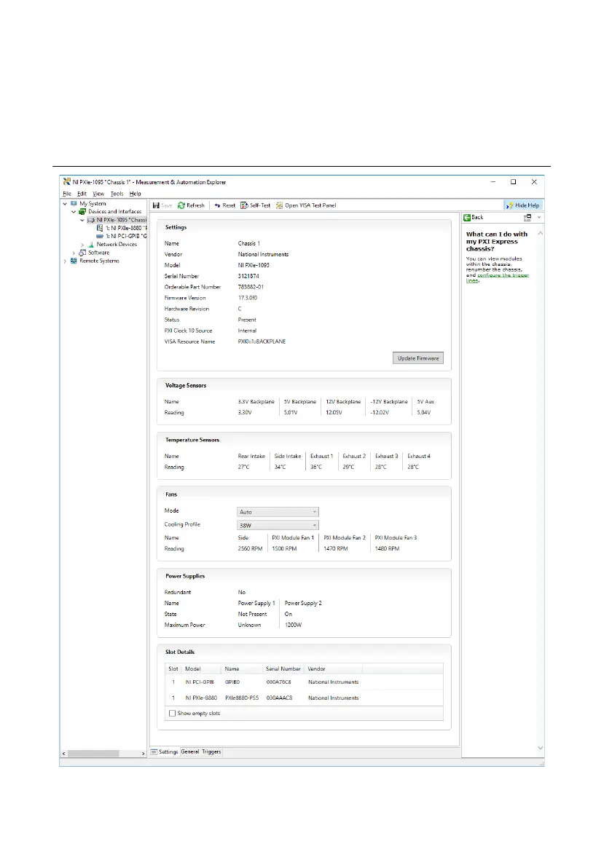
Task: Collapse the NI PXIe-1095 chassis node
Action: pos(82,220)
